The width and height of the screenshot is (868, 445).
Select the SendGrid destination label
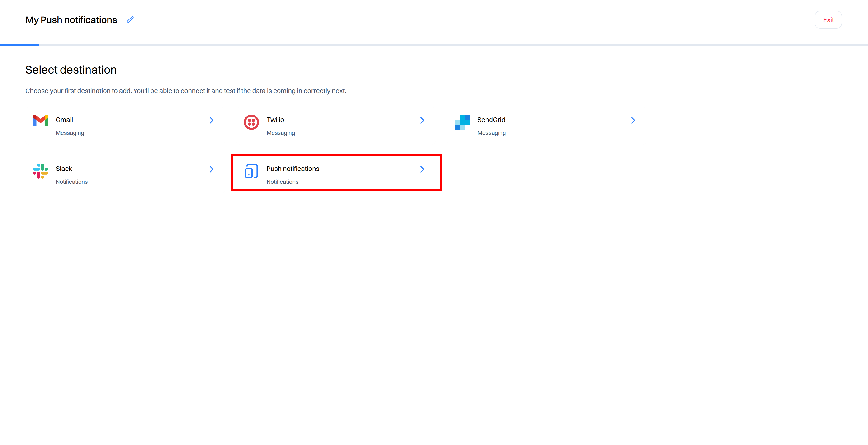[491, 120]
